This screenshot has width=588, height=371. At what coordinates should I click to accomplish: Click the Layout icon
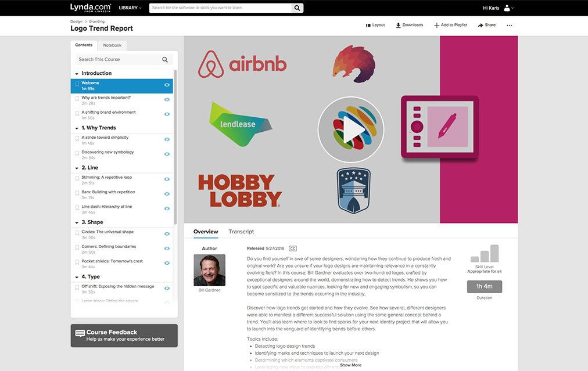(x=368, y=25)
